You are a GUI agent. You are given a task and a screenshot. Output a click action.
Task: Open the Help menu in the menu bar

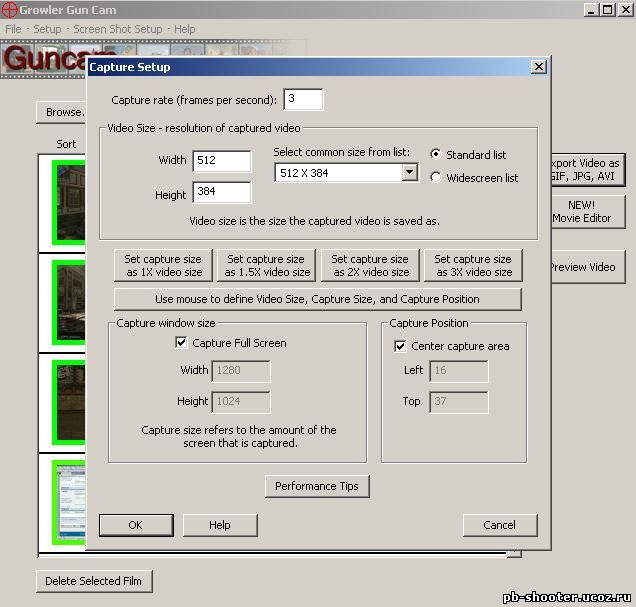coord(185,29)
